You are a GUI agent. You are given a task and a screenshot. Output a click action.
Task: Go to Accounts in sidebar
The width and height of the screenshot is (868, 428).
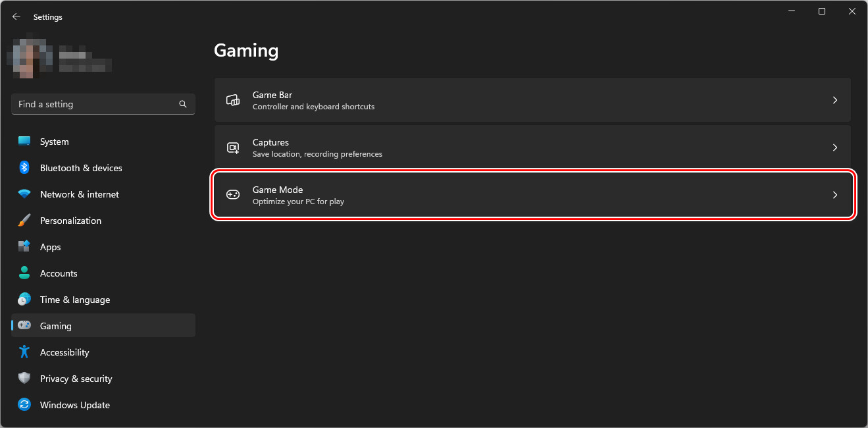(59, 273)
